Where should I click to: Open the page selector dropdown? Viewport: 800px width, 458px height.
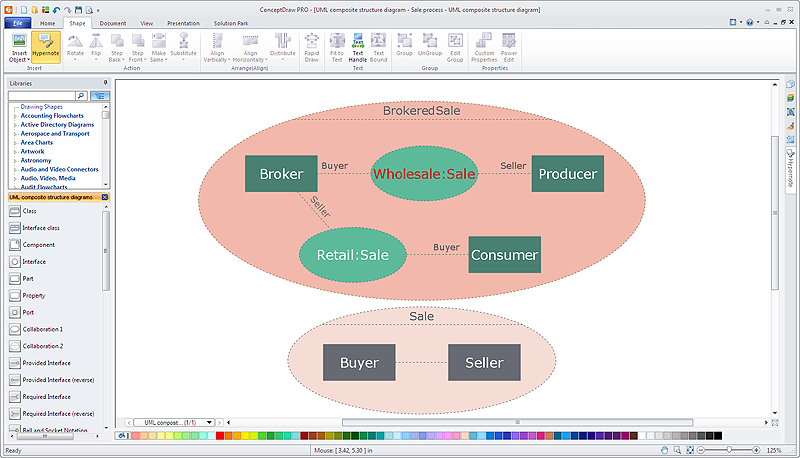[209, 423]
